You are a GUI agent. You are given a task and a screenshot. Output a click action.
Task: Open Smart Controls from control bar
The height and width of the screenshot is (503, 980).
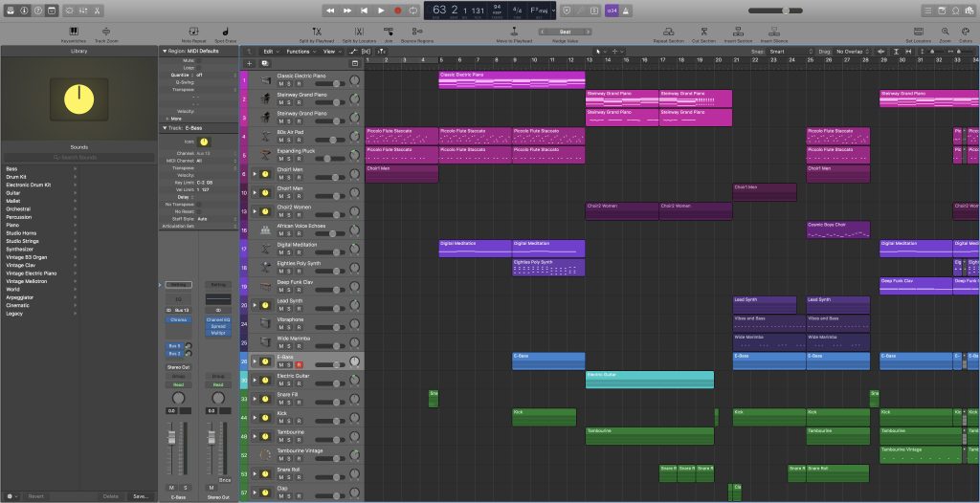tap(69, 11)
